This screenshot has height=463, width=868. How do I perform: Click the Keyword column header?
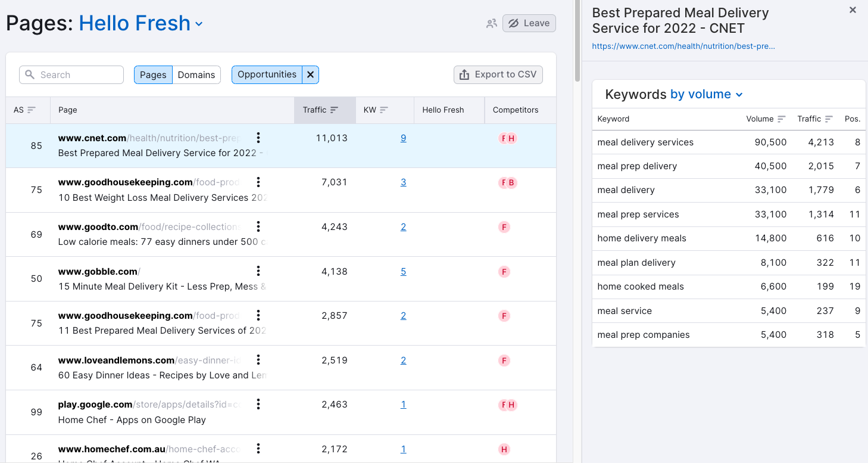[613, 119]
